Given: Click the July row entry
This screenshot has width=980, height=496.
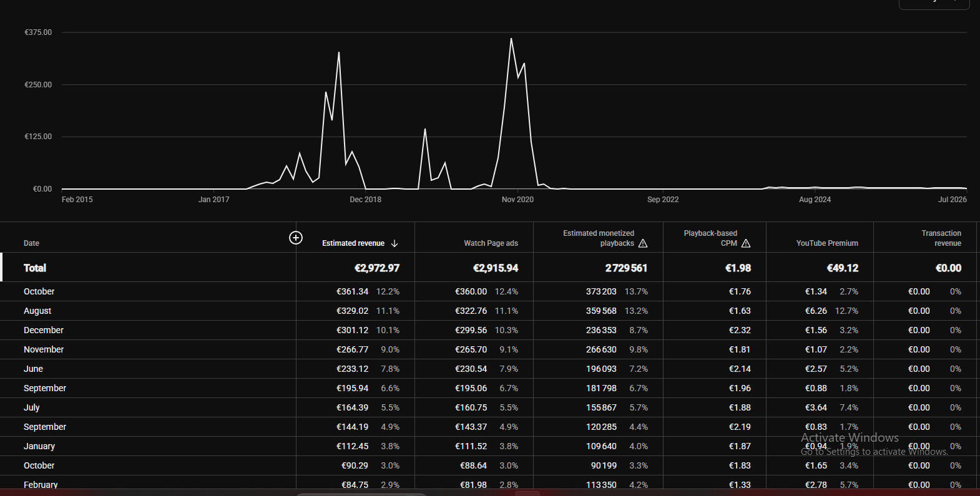Looking at the screenshot, I should tap(490, 407).
